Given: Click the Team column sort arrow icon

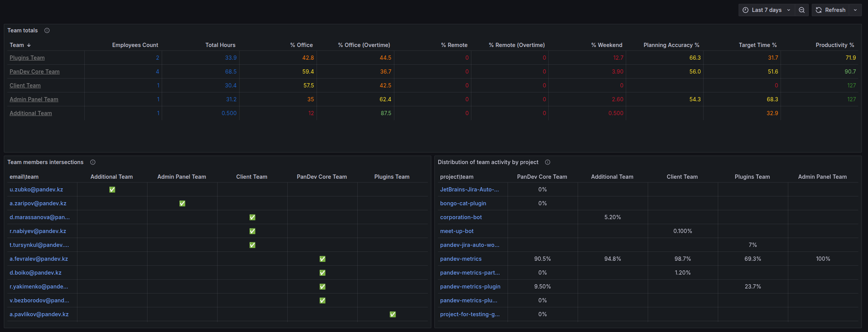Looking at the screenshot, I should tap(29, 45).
